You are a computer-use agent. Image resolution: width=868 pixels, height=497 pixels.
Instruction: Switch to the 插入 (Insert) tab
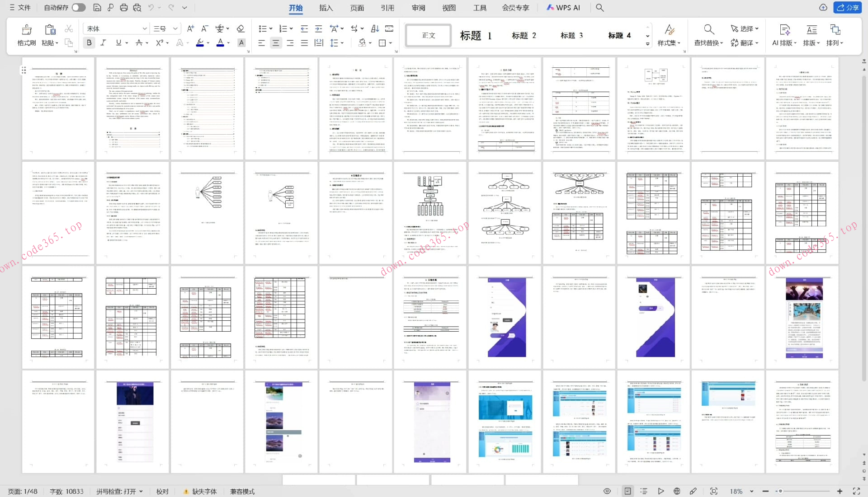tap(325, 8)
